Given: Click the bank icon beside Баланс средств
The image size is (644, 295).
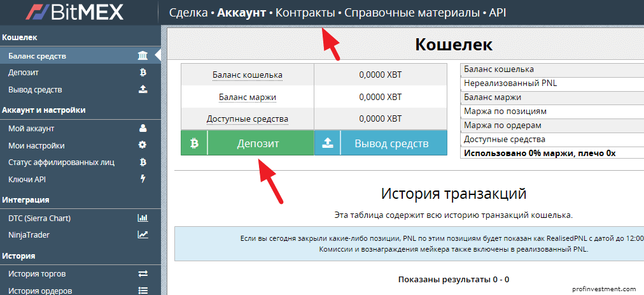Looking at the screenshot, I should (143, 56).
